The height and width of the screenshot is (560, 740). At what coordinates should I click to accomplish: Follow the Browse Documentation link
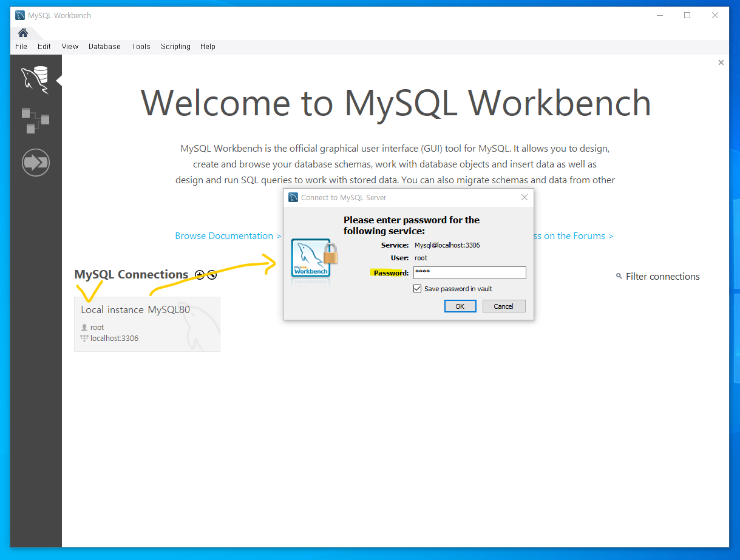pyautogui.click(x=228, y=236)
